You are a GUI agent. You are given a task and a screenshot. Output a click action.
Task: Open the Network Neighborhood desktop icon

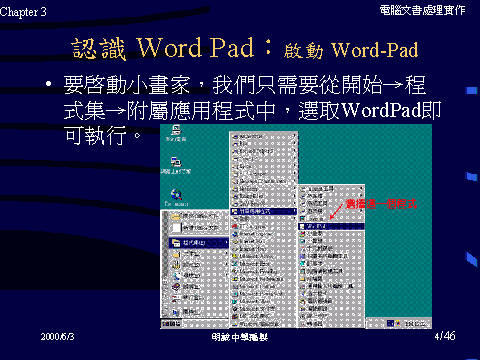click(x=176, y=166)
